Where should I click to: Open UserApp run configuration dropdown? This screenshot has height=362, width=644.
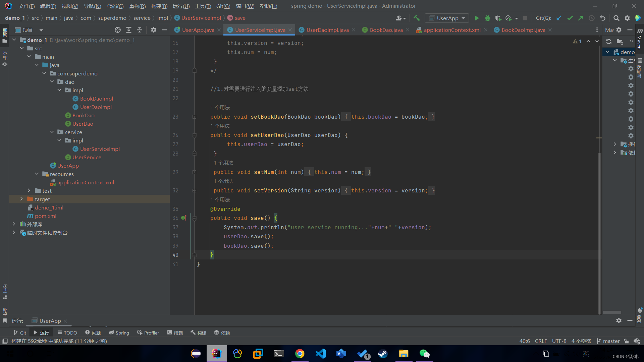click(447, 18)
